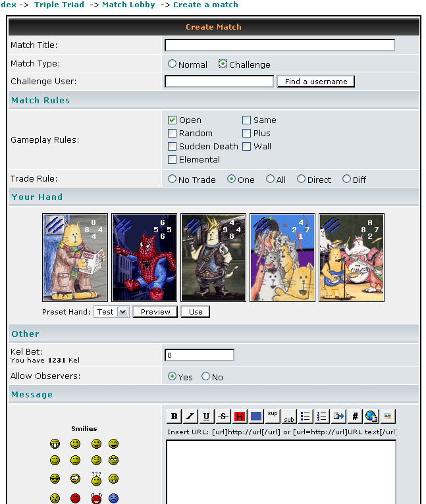Choose Diff trade rule

[x=346, y=179]
